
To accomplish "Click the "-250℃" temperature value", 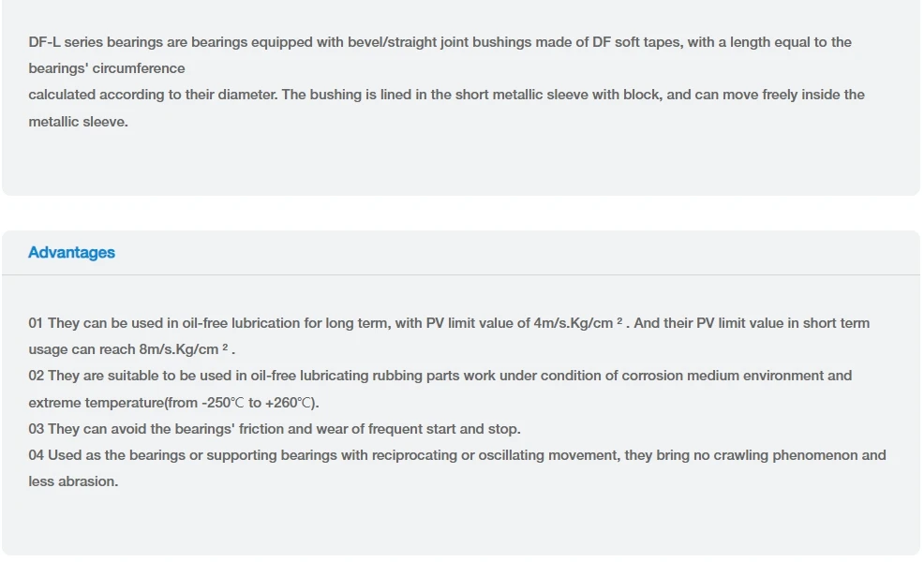I will click(222, 403).
